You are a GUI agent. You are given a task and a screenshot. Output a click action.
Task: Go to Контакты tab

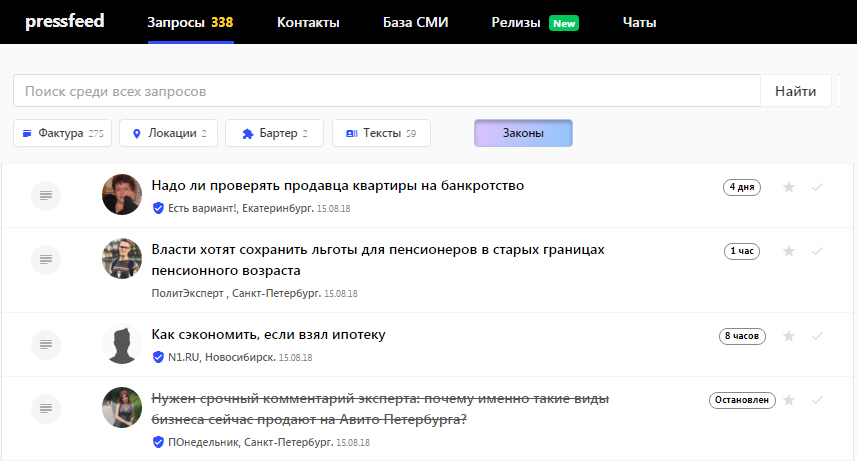pyautogui.click(x=308, y=22)
